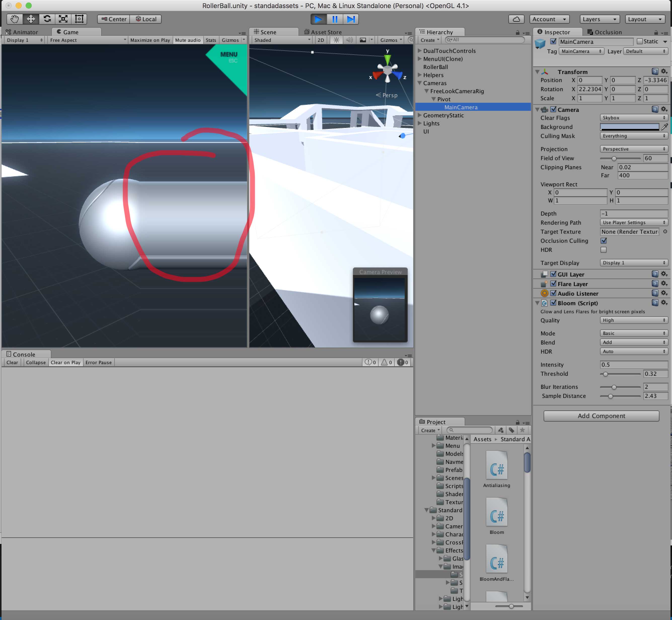Viewport: 672px width, 620px height.
Task: Disable the GUI Layer checkbox
Action: pos(553,274)
